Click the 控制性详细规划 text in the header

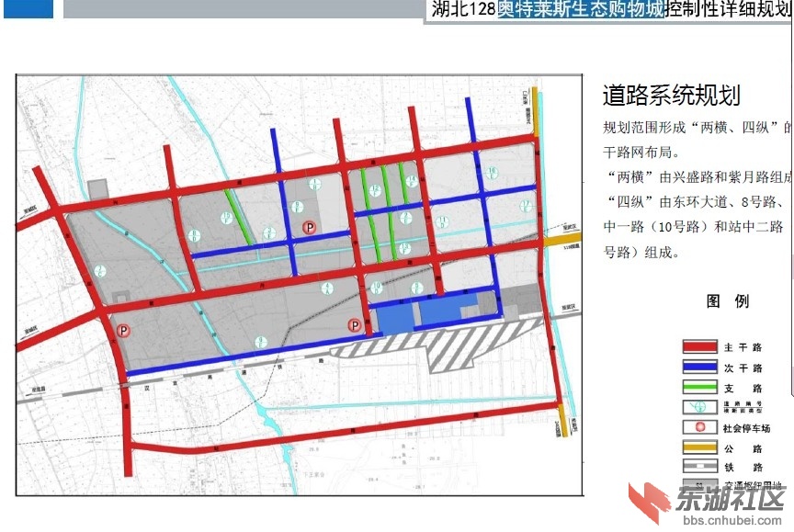coord(728,9)
